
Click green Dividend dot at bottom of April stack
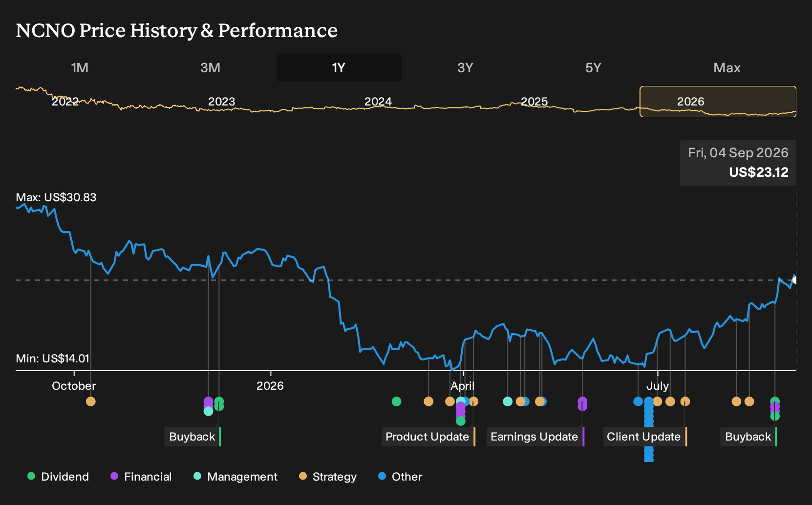461,421
